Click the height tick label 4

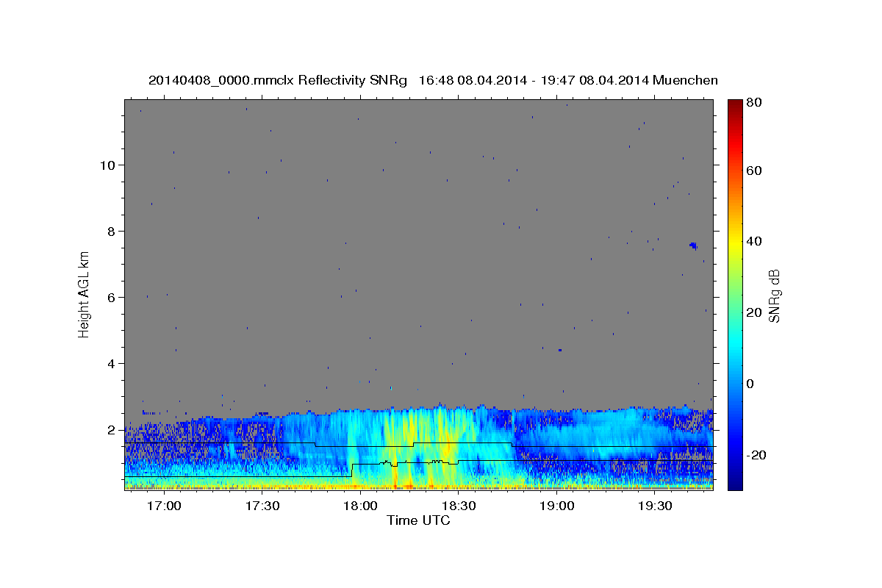pos(112,364)
